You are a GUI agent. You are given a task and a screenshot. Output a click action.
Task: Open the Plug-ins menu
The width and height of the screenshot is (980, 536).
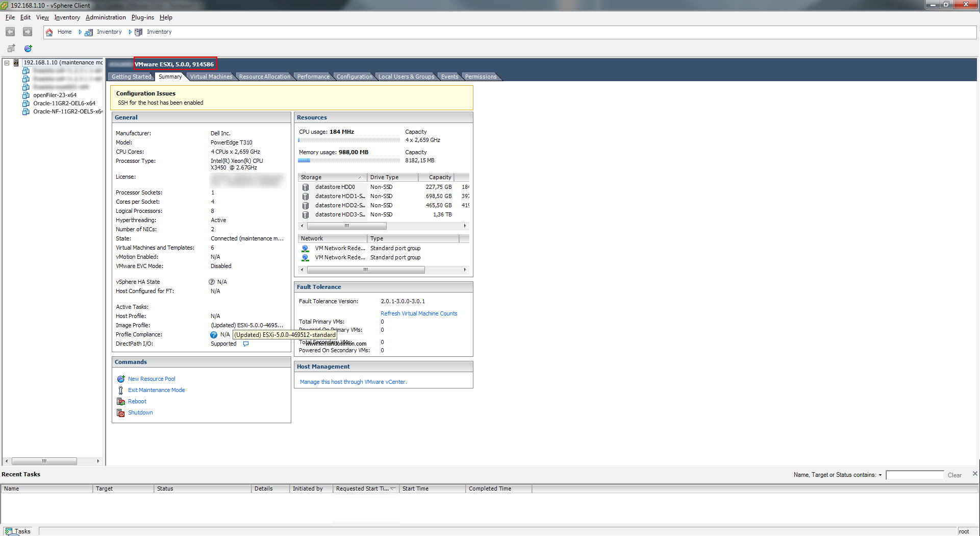pos(142,17)
